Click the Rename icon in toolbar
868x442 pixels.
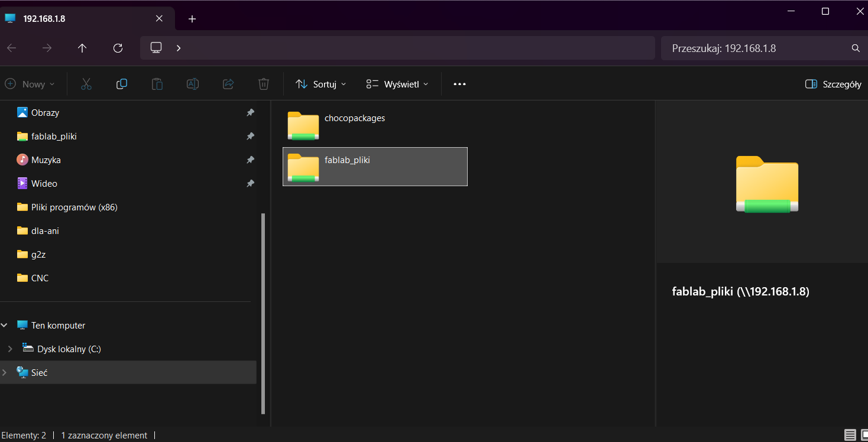(x=193, y=84)
